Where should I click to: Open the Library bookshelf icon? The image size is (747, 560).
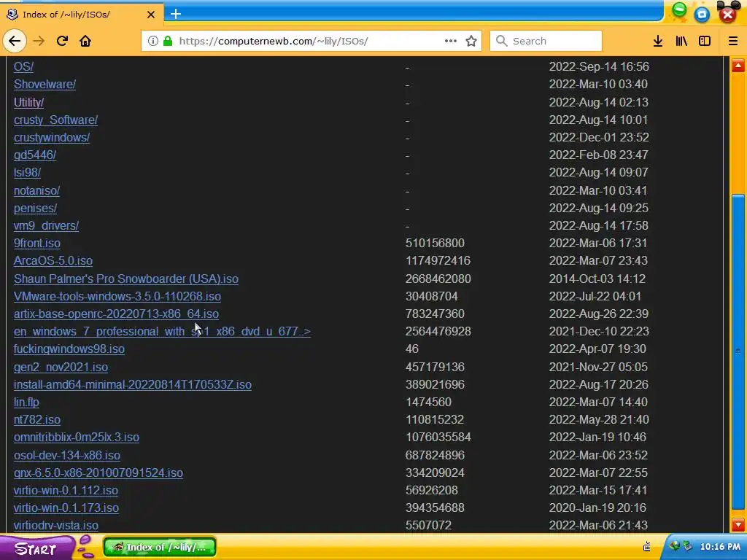pyautogui.click(x=682, y=41)
